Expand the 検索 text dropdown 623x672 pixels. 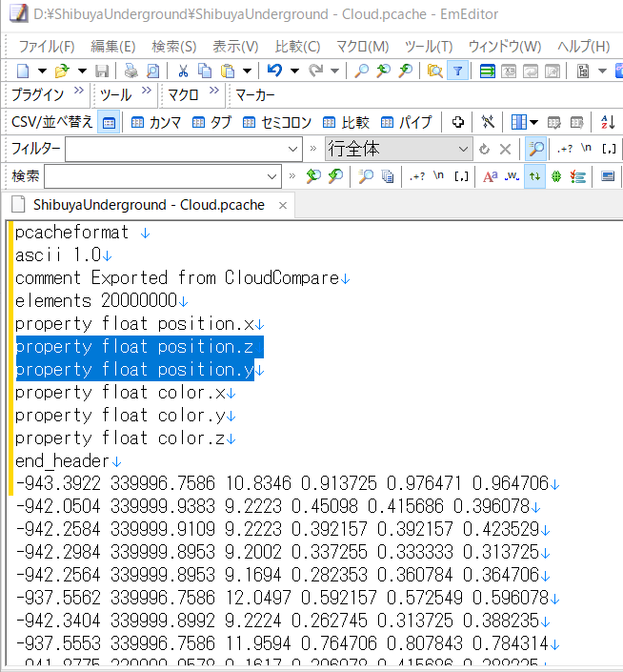[271, 176]
